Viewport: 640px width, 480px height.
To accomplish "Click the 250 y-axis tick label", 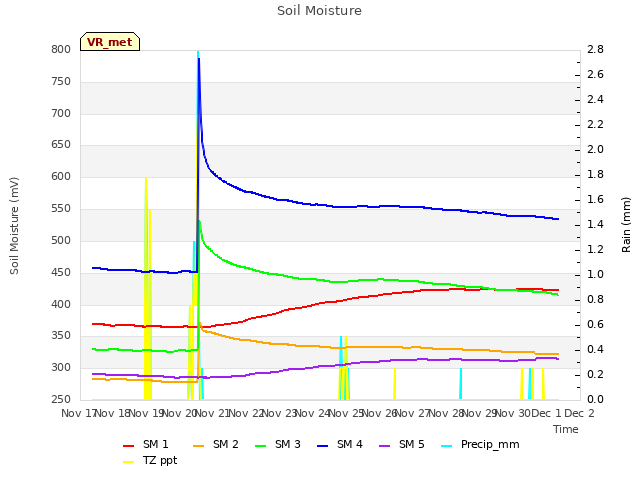I will pyautogui.click(x=61, y=399).
